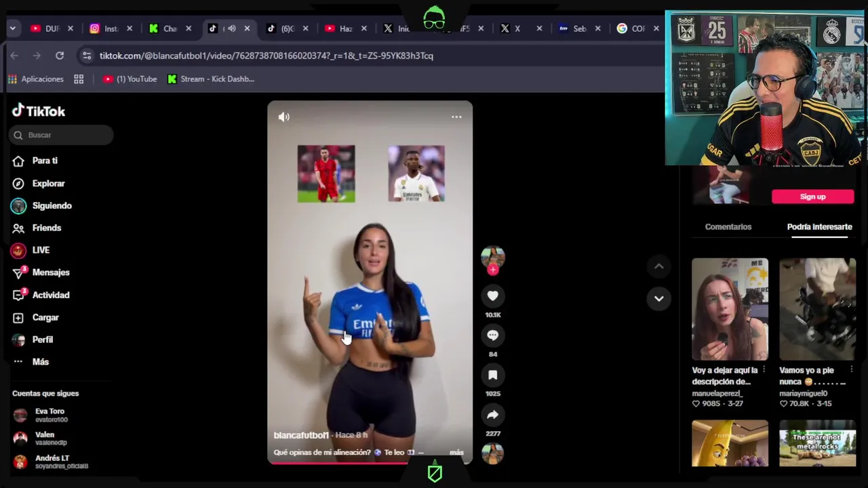The image size is (868, 488).
Task: Open the (1) YouTube bookmark
Action: (130, 79)
